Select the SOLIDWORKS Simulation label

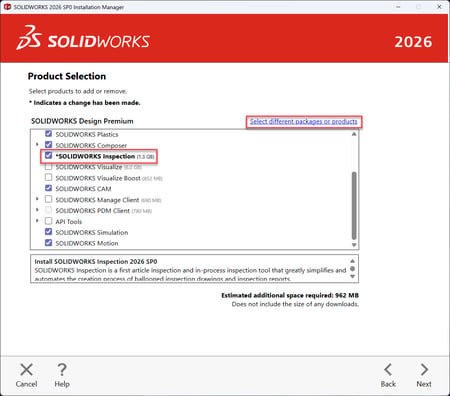(92, 233)
